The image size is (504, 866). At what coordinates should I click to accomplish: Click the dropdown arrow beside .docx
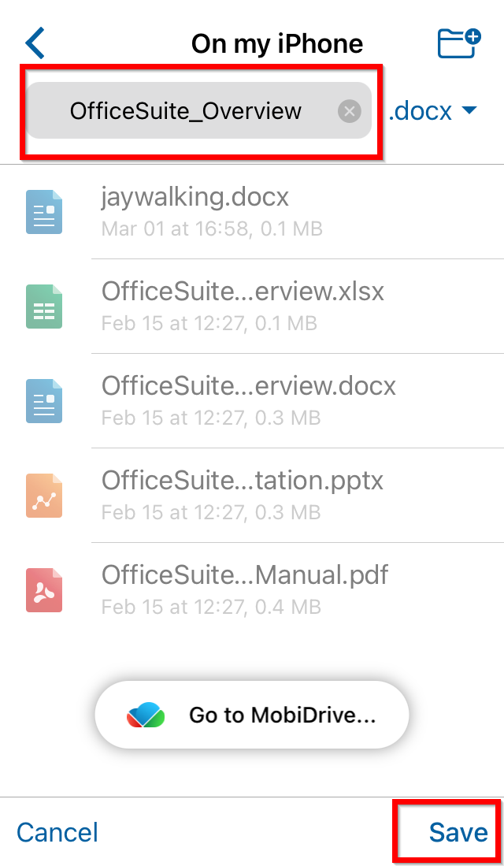click(469, 111)
